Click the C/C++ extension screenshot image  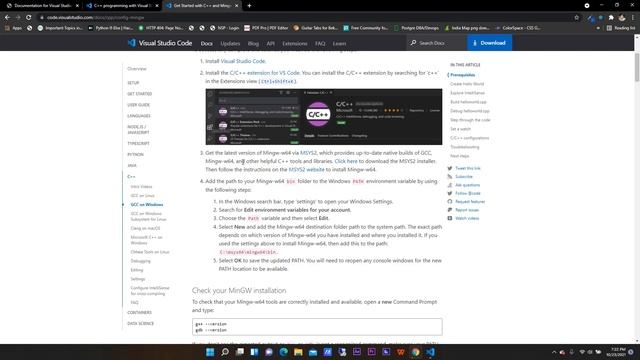tap(324, 117)
